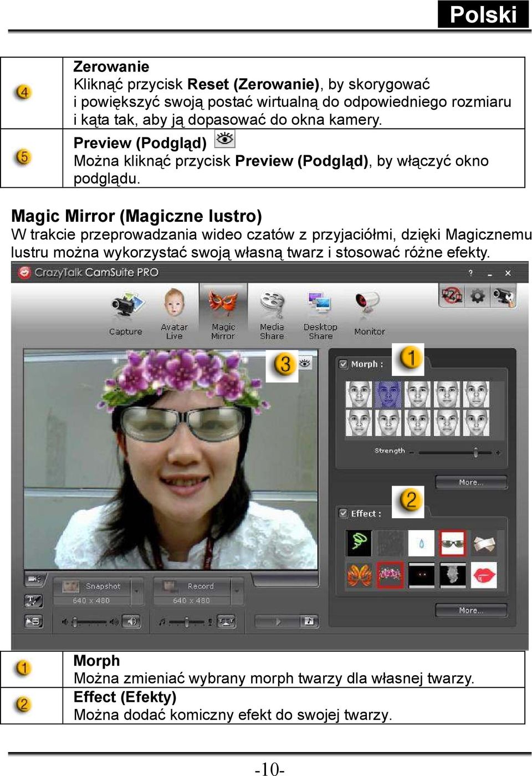This screenshot has height=776, width=532.
Task: Open the Snapshot size dropdown arrow
Action: click(x=137, y=591)
